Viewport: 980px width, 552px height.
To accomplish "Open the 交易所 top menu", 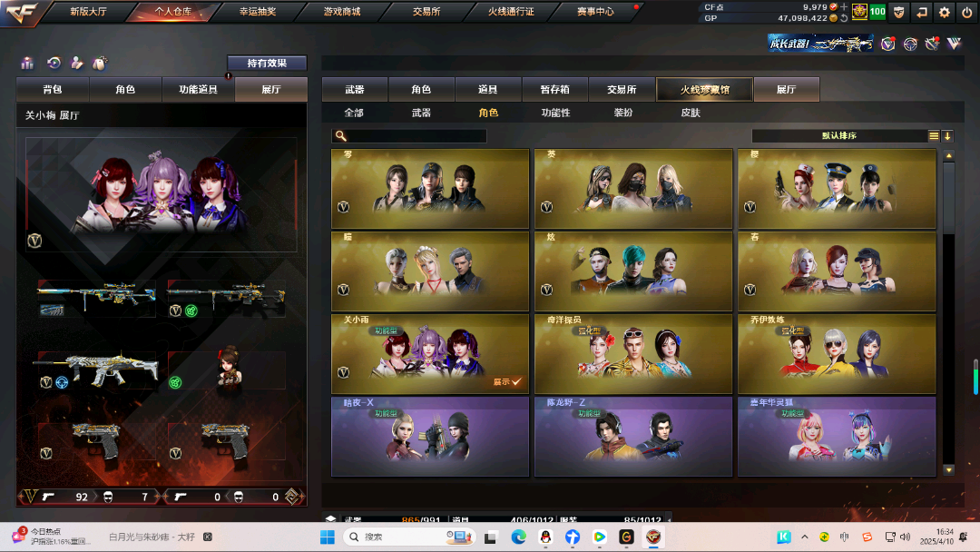I will click(x=426, y=11).
